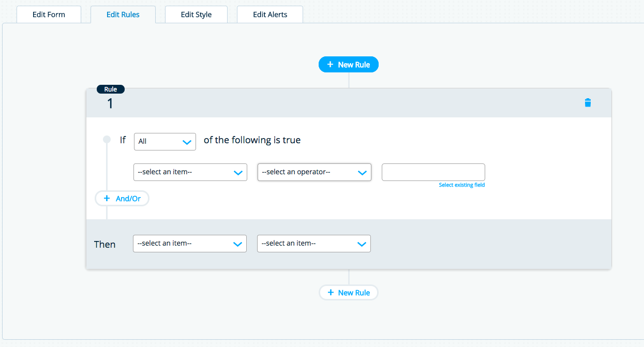Click the Select existing field link
644x347 pixels.
click(461, 185)
